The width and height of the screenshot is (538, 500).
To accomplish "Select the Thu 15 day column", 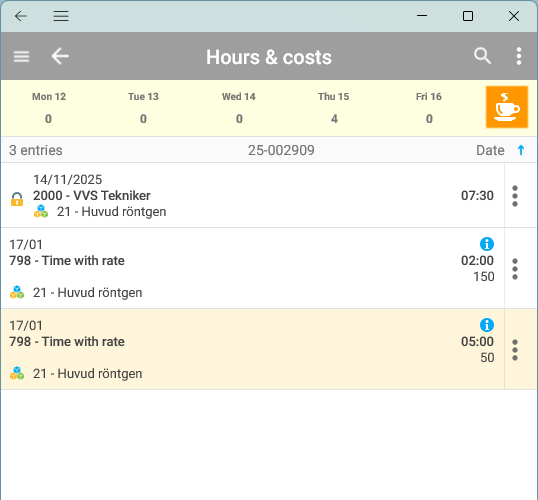I will [x=334, y=108].
